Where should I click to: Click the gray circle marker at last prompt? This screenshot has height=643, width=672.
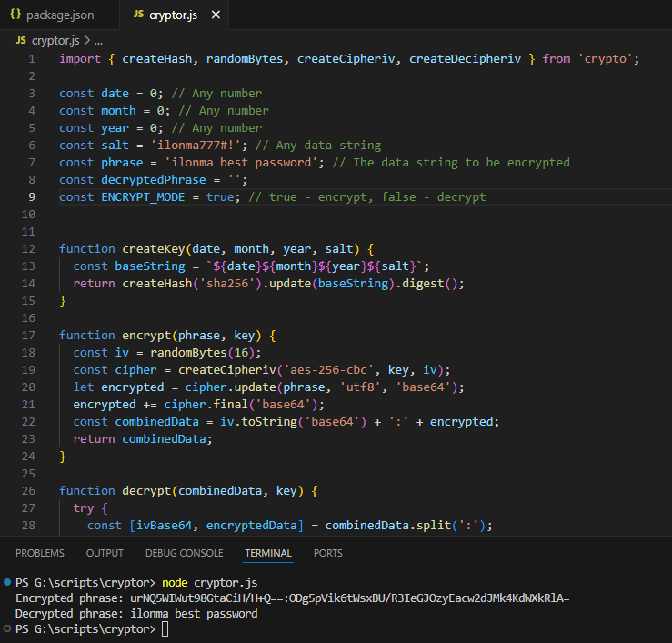coord(7,628)
